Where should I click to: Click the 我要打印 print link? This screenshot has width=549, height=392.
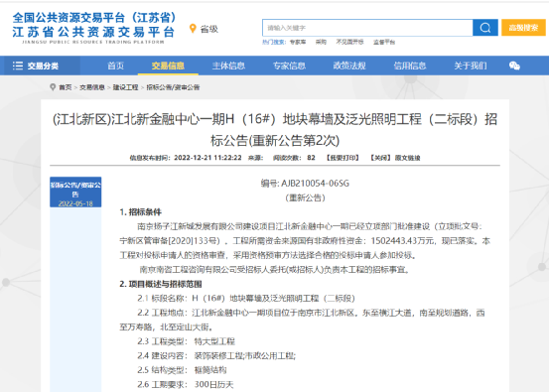[x=343, y=158]
